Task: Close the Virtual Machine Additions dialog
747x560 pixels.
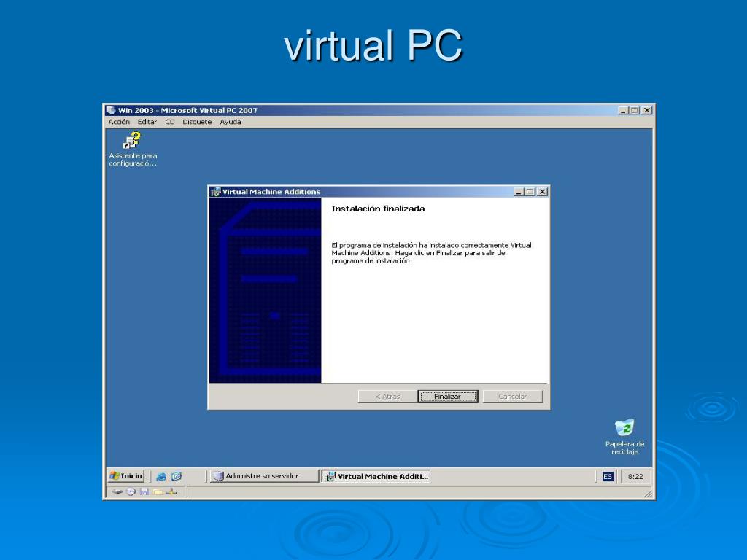Action: coord(543,192)
